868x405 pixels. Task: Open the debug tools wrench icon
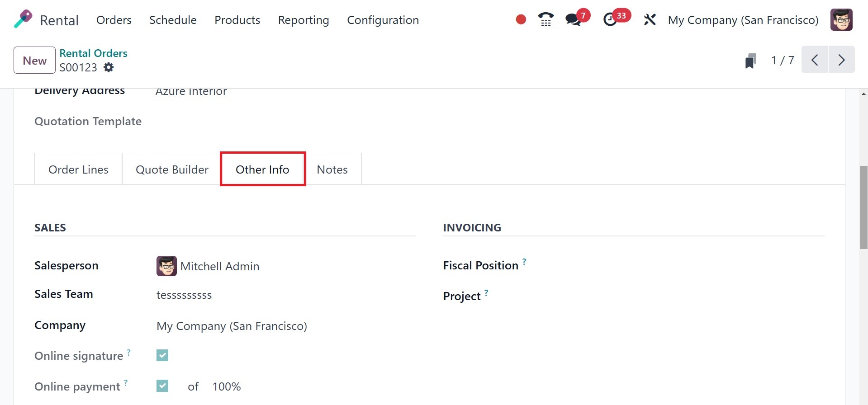pyautogui.click(x=650, y=19)
